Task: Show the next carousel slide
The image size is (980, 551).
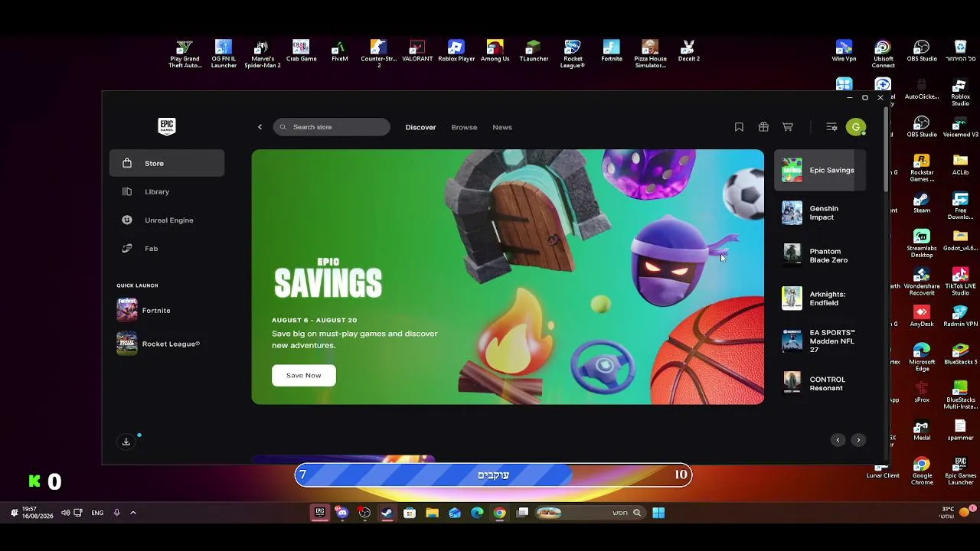Action: click(x=858, y=440)
